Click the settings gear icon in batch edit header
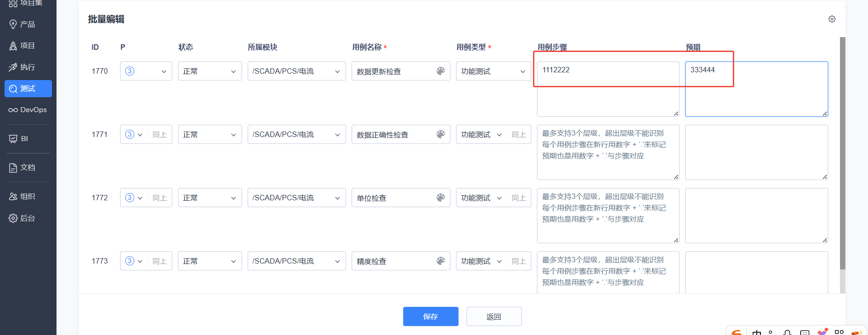This screenshot has height=335, width=868. 832,19
